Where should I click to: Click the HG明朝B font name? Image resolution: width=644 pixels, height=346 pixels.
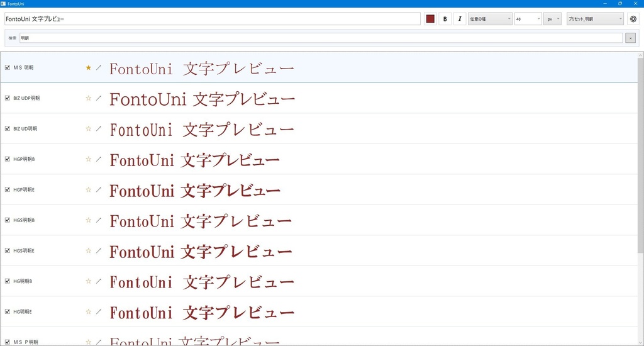tap(23, 281)
